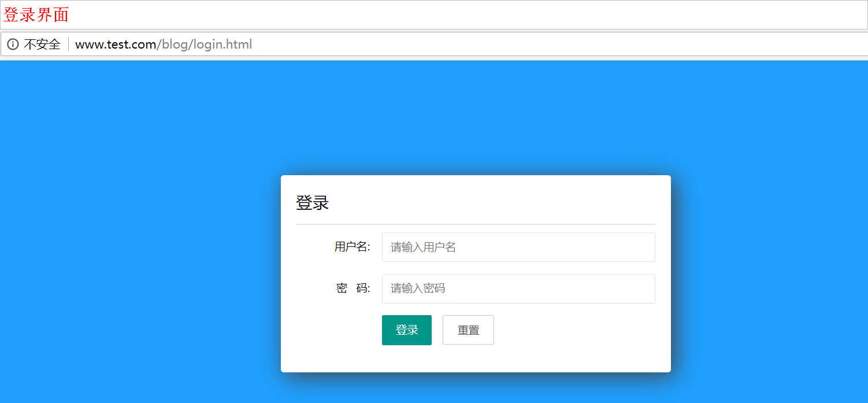The image size is (868, 403).
Task: Click the username input field 请输入用户名
Action: (518, 247)
